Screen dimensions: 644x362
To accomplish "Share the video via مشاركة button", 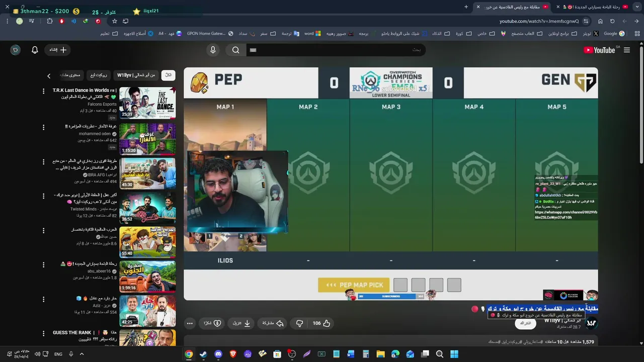I will [273, 323].
